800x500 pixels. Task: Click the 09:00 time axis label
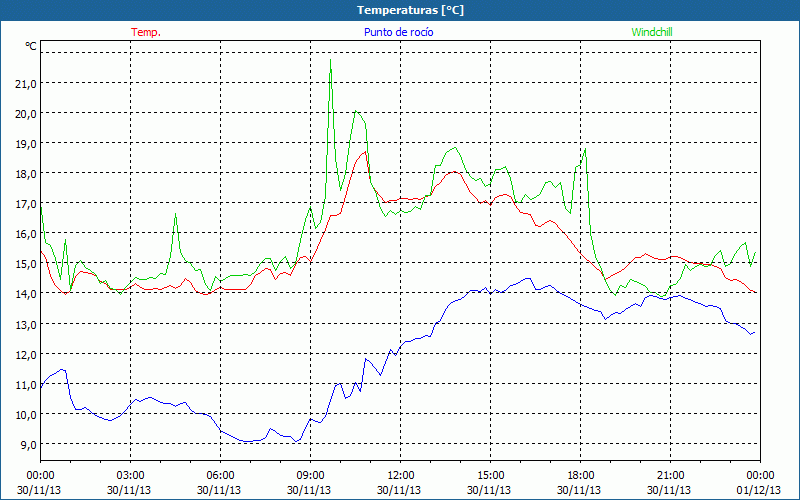click(x=310, y=476)
